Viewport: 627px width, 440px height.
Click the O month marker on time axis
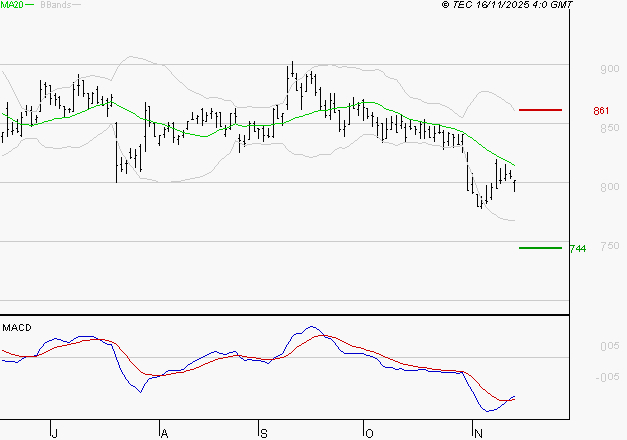coord(369,433)
